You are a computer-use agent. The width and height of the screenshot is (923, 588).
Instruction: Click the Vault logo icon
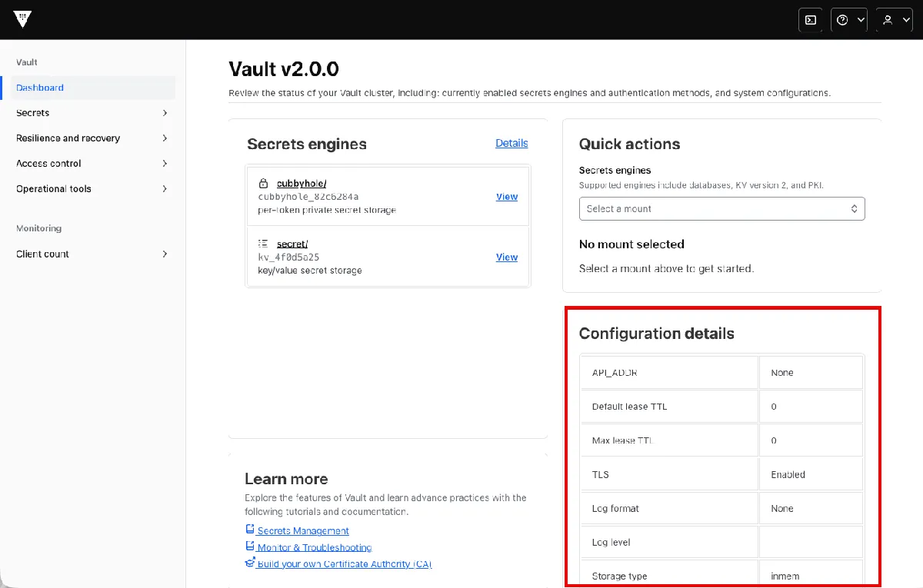pyautogui.click(x=22, y=20)
